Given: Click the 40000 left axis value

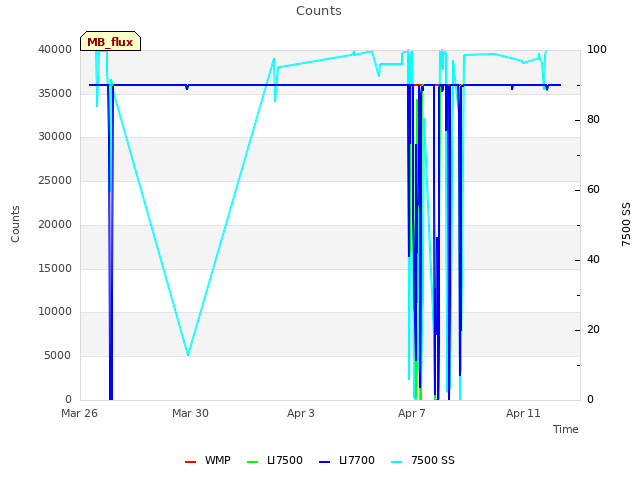Looking at the screenshot, I should click(x=55, y=49).
